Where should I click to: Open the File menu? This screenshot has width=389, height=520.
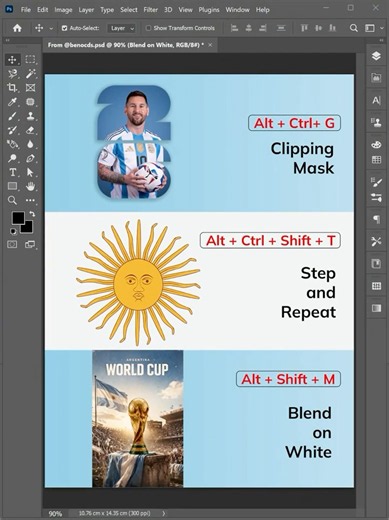pyautogui.click(x=26, y=10)
